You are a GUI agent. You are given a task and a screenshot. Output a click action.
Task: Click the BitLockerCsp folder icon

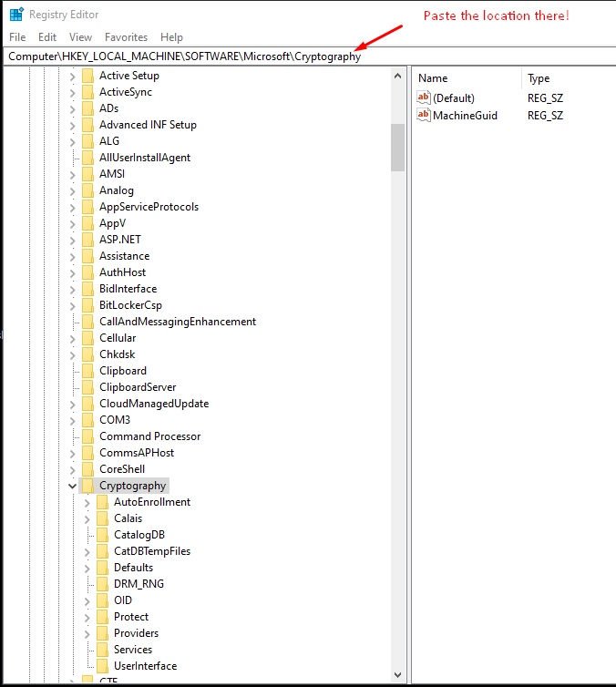(x=88, y=305)
